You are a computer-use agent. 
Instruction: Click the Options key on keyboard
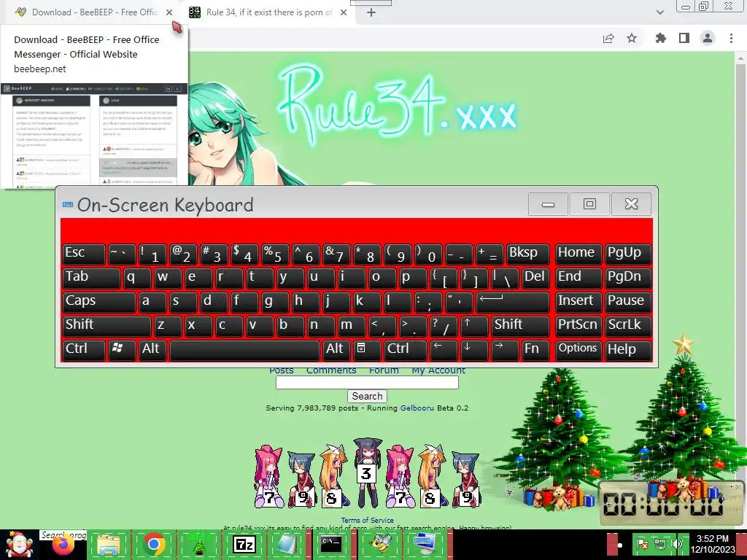point(578,349)
